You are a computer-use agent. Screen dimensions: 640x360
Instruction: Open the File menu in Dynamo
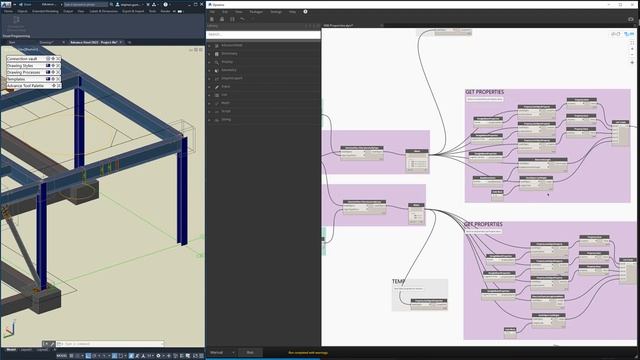212,12
